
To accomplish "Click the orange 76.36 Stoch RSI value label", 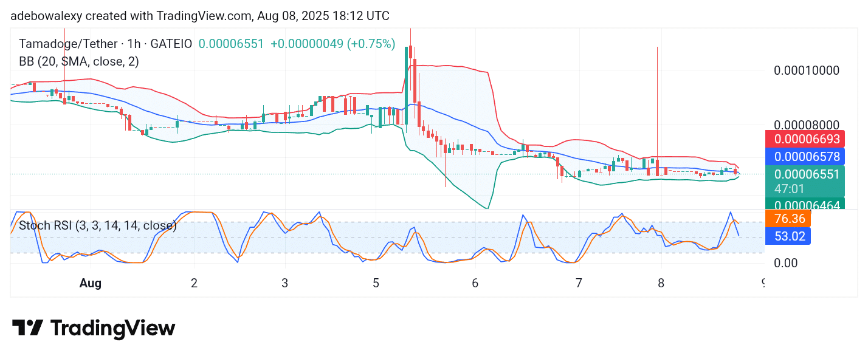I will point(788,219).
